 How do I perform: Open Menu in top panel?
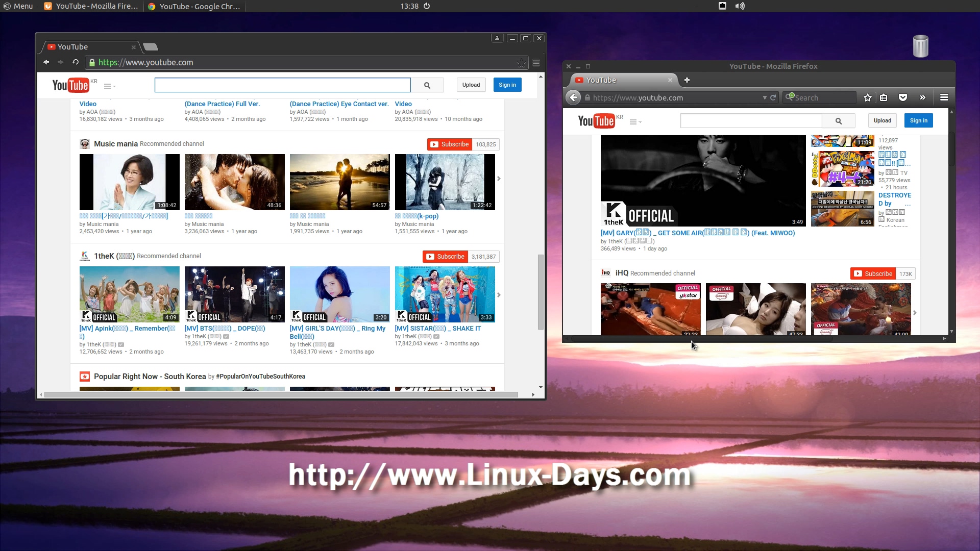[x=18, y=6]
